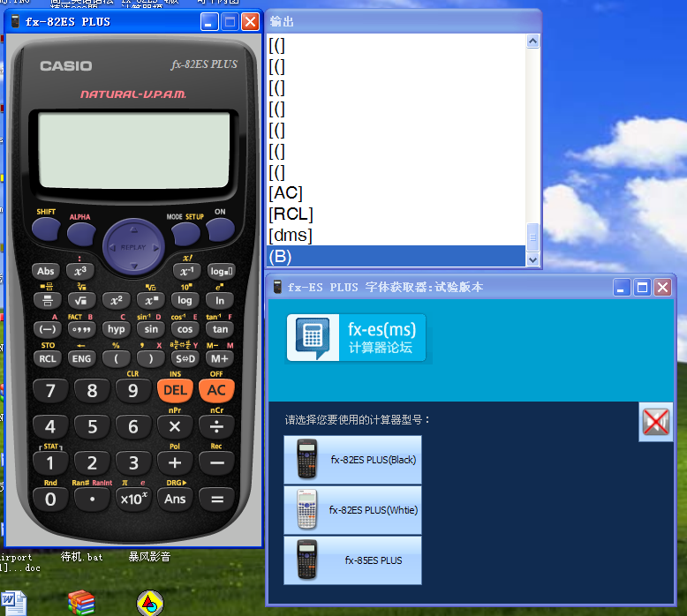Click the M+ memory key
The image size is (687, 616).
220,358
